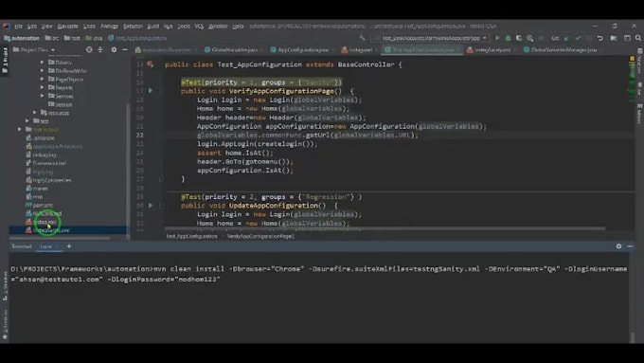Click the Git update project arrow icon
The width and height of the screenshot is (644, 363).
coord(566,38)
